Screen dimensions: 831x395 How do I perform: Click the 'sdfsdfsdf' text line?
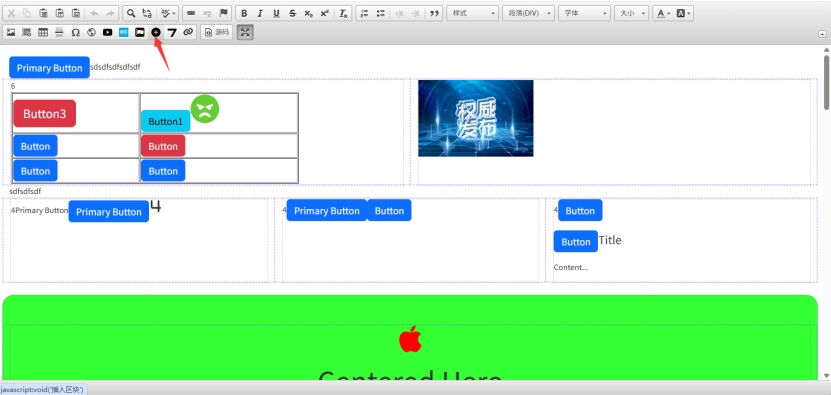[x=25, y=191]
